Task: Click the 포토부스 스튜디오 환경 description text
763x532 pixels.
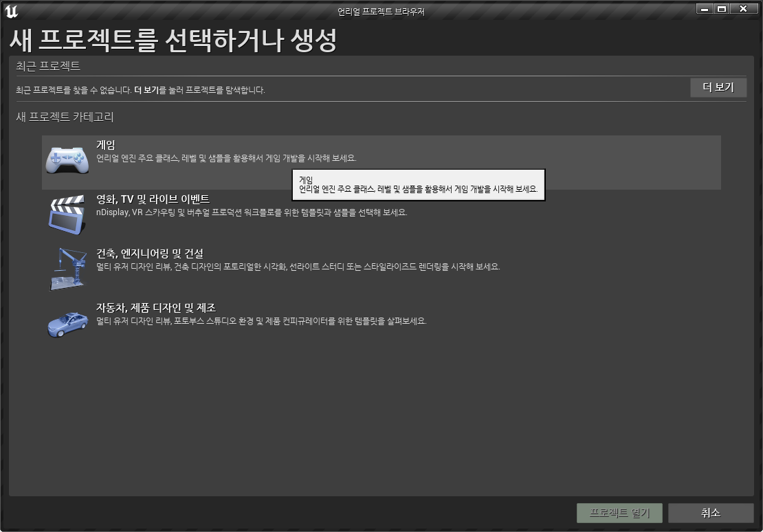Action: tap(261, 321)
